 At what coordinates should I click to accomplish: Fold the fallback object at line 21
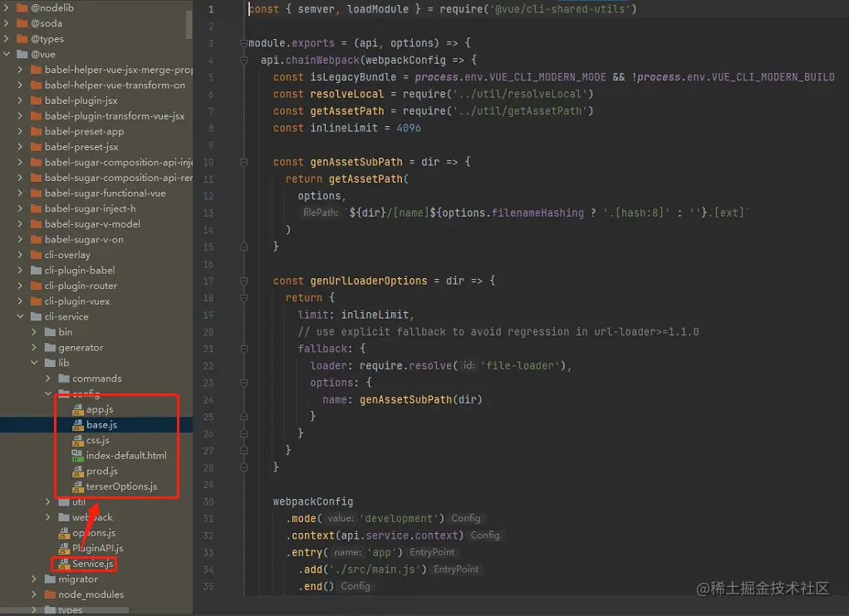(x=244, y=349)
